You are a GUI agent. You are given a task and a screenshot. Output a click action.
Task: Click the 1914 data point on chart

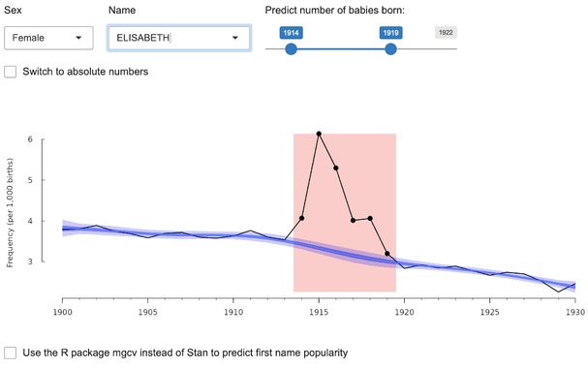[x=302, y=218]
